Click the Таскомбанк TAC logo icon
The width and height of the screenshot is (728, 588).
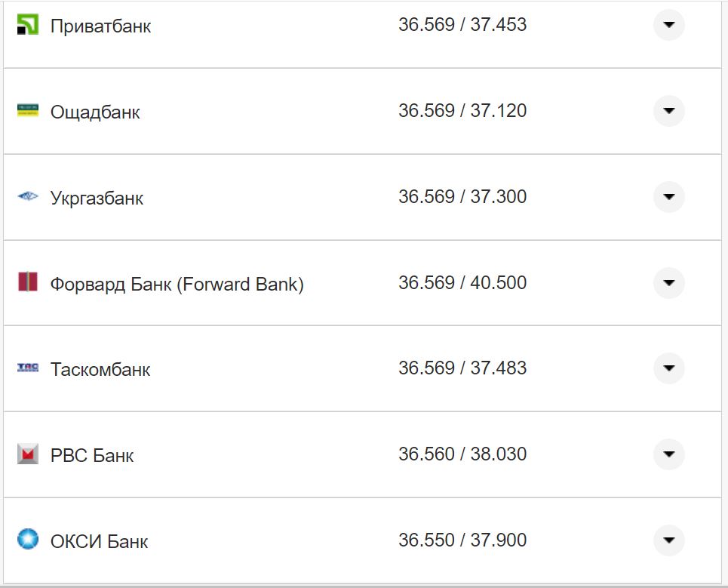[x=27, y=368]
